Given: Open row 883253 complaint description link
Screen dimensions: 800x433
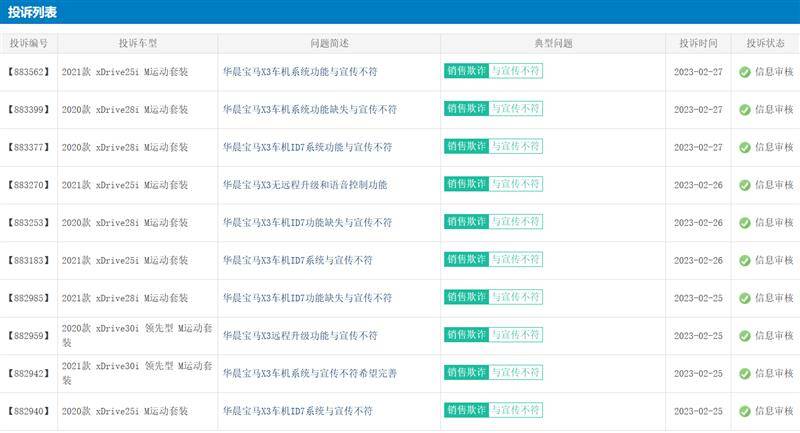Looking at the screenshot, I should [x=307, y=223].
